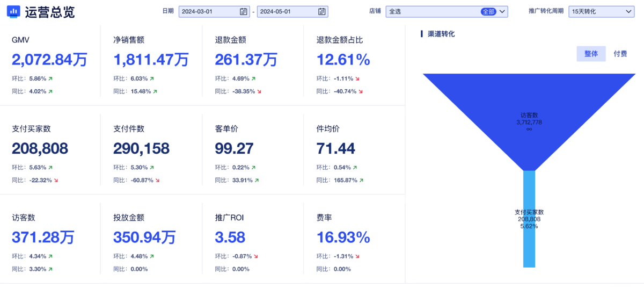Click 退款金额占比 value 12.61%
Viewport: 644px width, 287px height.
click(343, 60)
